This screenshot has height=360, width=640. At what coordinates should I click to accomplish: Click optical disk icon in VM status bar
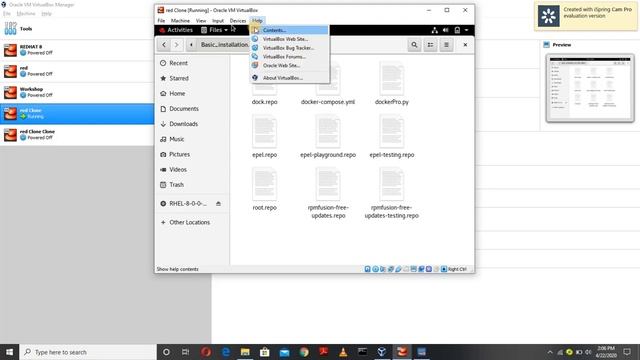[375, 269]
